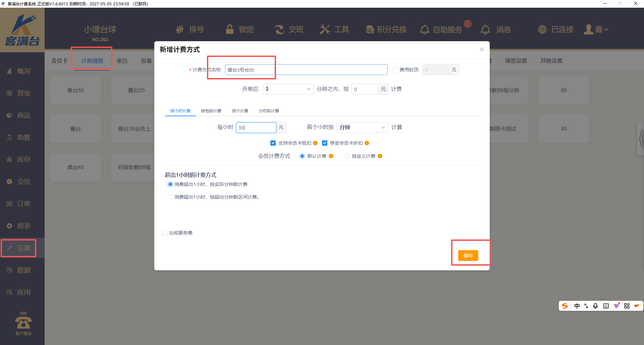The image size is (644, 345).
Task: Click the 计费方式名称 input field
Action: (306, 70)
